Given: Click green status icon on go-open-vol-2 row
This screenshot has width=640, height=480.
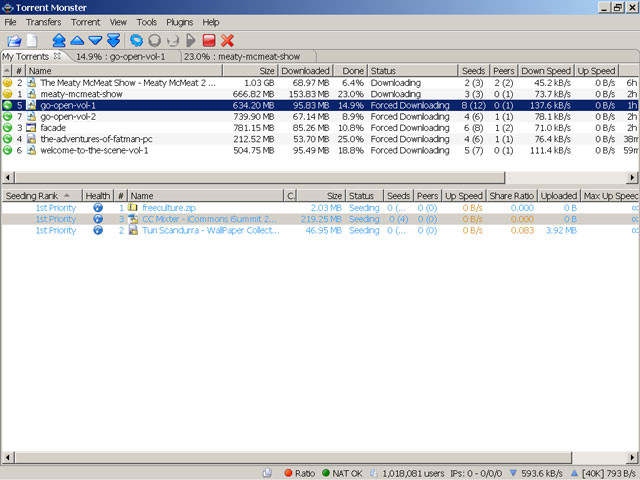Looking at the screenshot, I should coord(7,116).
